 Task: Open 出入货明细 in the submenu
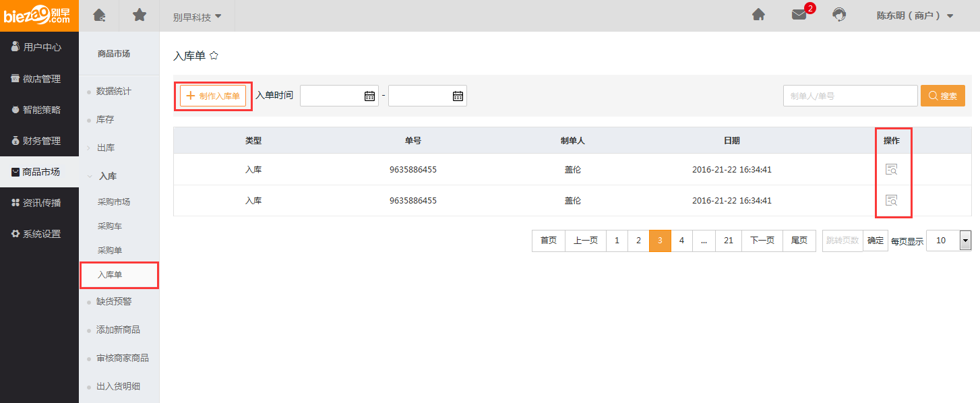[118, 386]
